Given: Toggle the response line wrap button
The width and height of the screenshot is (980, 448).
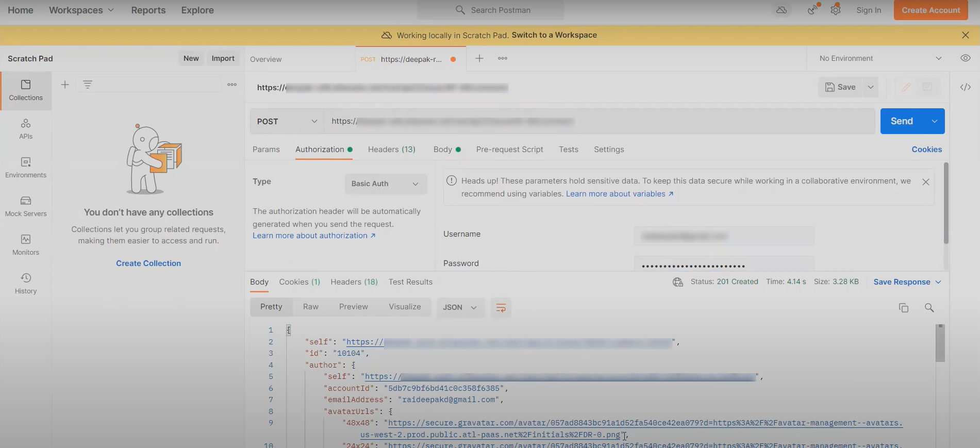Looking at the screenshot, I should click(x=501, y=308).
